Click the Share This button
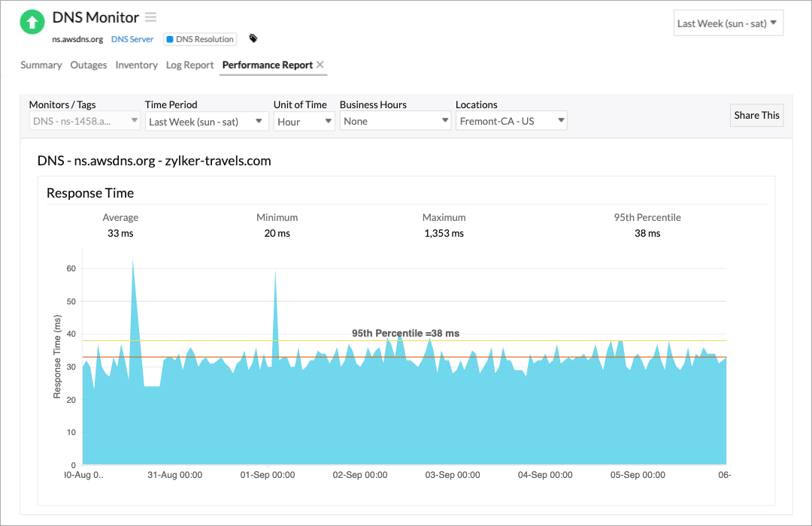 click(x=756, y=115)
